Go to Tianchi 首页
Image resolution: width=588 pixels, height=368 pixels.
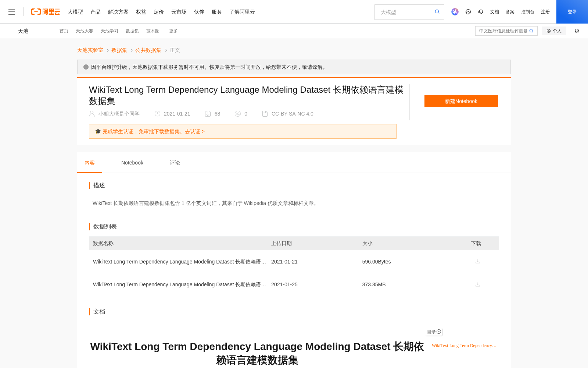point(64,31)
